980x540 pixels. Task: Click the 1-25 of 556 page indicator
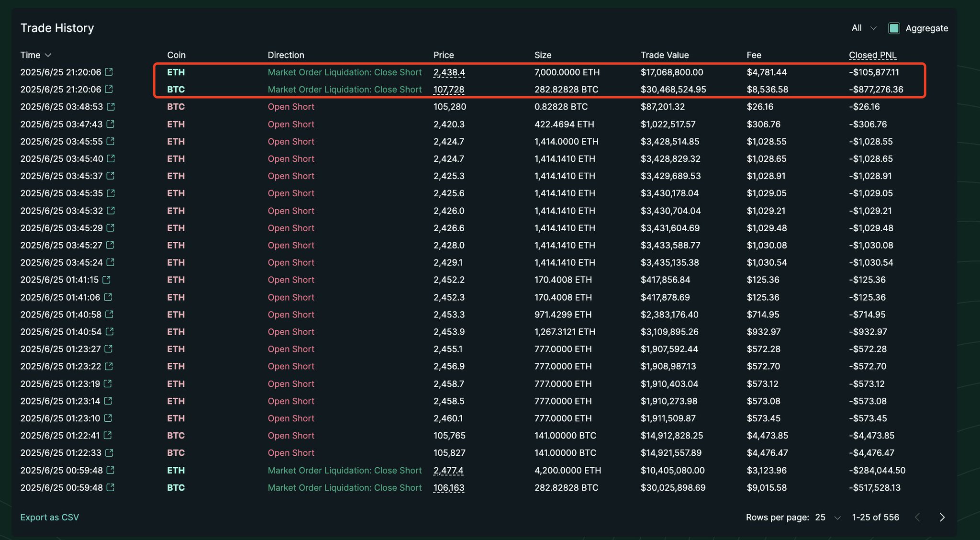pos(875,517)
